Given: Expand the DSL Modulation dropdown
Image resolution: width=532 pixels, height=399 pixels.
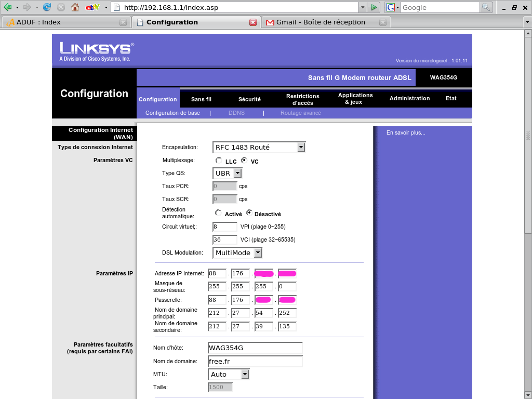Looking at the screenshot, I should click(258, 252).
